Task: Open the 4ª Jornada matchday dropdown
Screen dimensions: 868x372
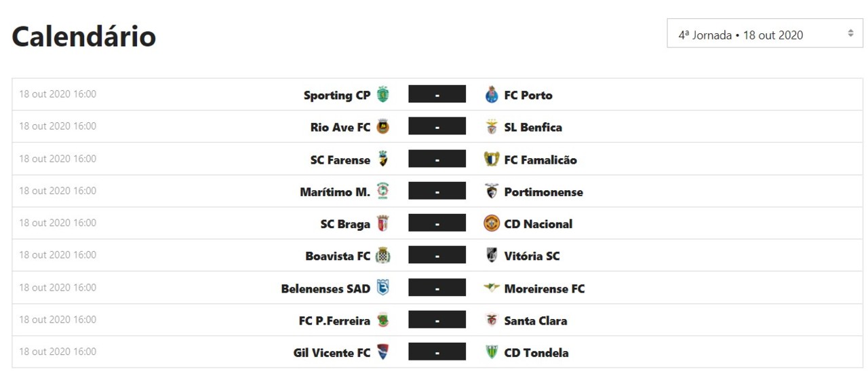Action: coord(764,35)
